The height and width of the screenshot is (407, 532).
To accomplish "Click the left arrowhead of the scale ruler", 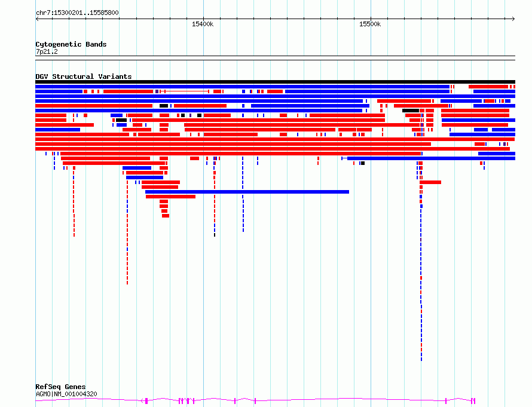I will 37,19.
